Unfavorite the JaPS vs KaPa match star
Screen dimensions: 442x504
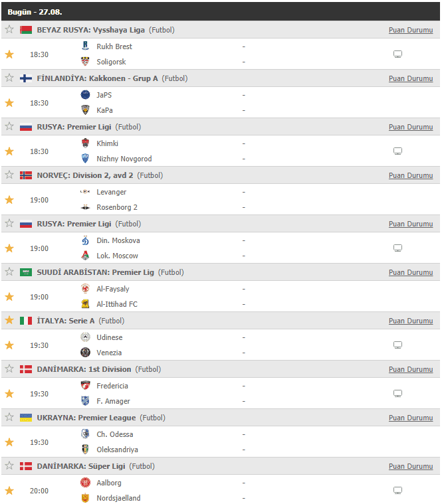click(x=9, y=103)
